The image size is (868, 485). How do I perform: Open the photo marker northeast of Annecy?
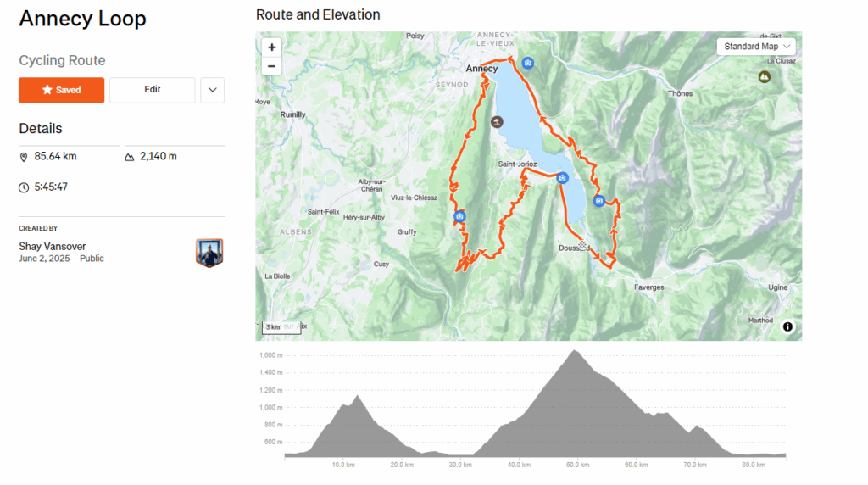[x=528, y=63]
